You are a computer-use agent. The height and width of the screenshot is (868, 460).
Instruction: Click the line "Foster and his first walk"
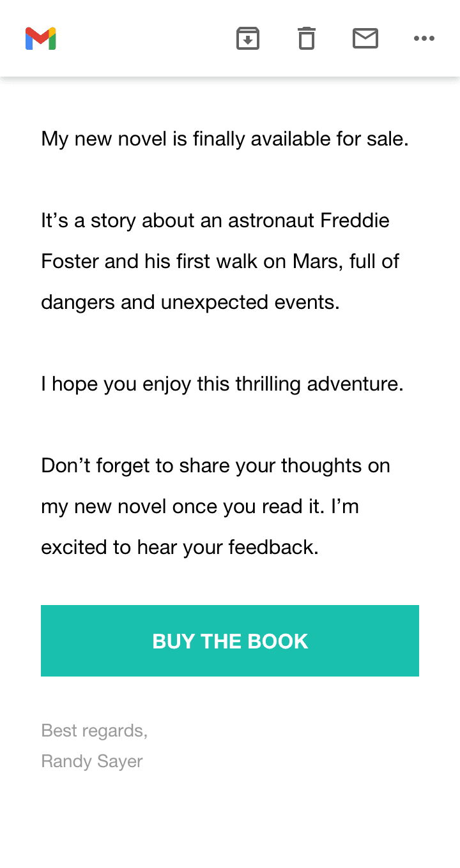tap(220, 261)
